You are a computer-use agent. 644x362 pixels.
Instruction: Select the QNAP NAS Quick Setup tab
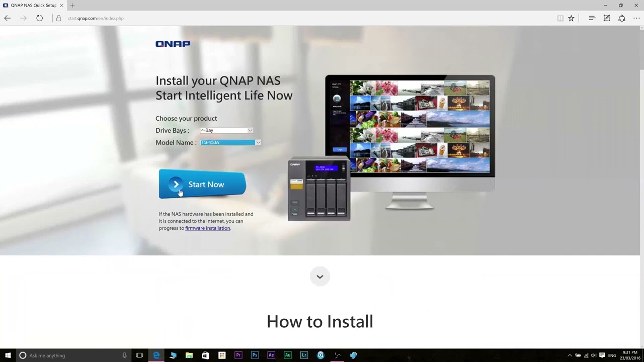point(33,5)
